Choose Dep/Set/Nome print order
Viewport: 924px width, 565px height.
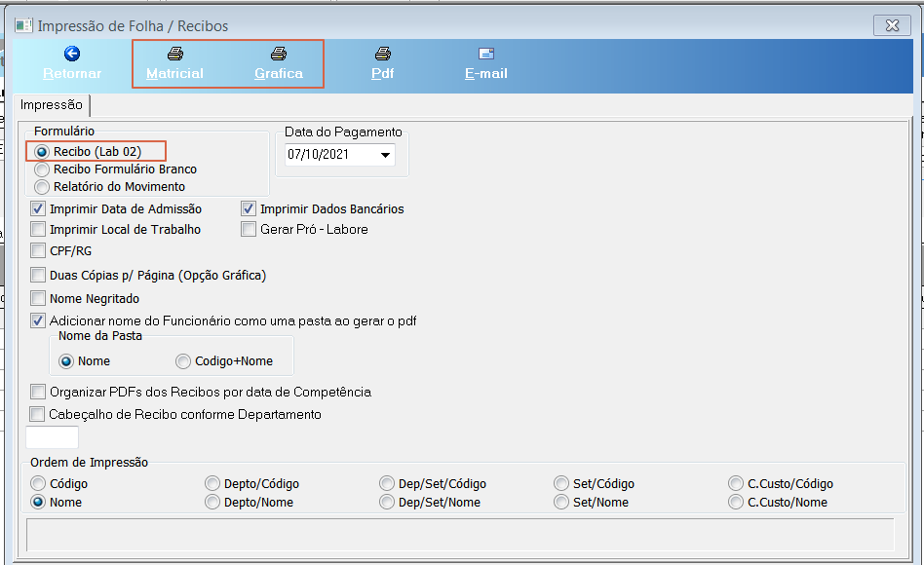(x=387, y=503)
